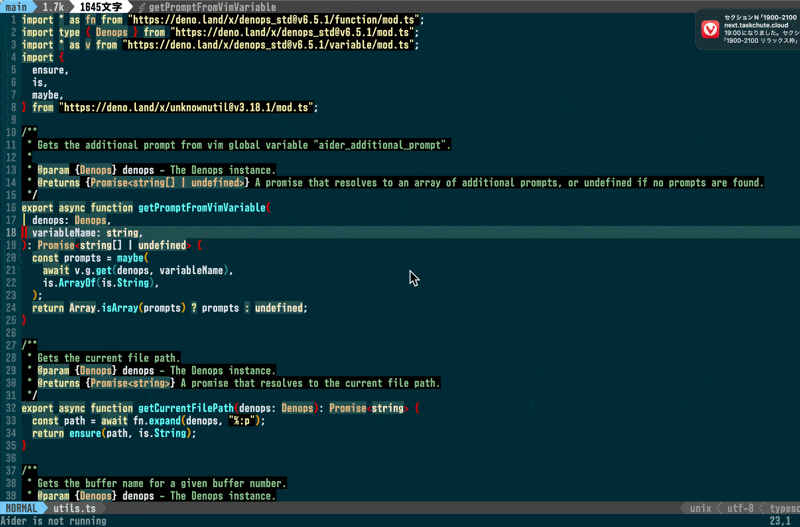This screenshot has height=527, width=800.
Task: Click the unknownutil@v3.18.1 import URL
Action: [188, 108]
